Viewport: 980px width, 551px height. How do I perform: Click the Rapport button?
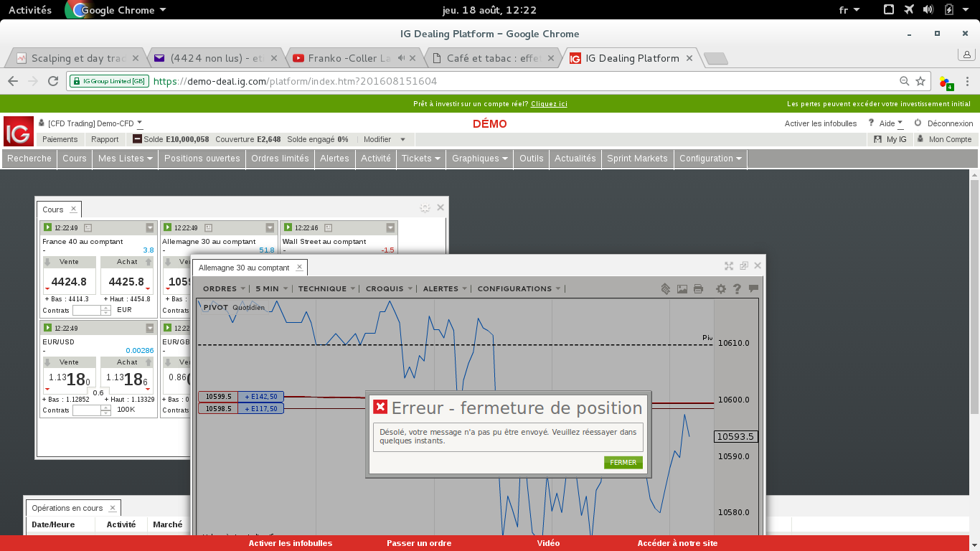pos(105,139)
